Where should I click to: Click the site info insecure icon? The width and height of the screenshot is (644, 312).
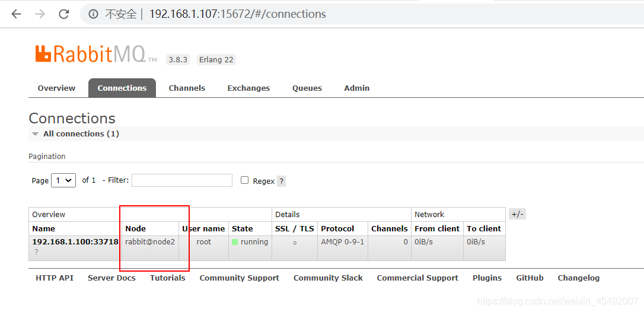94,14
